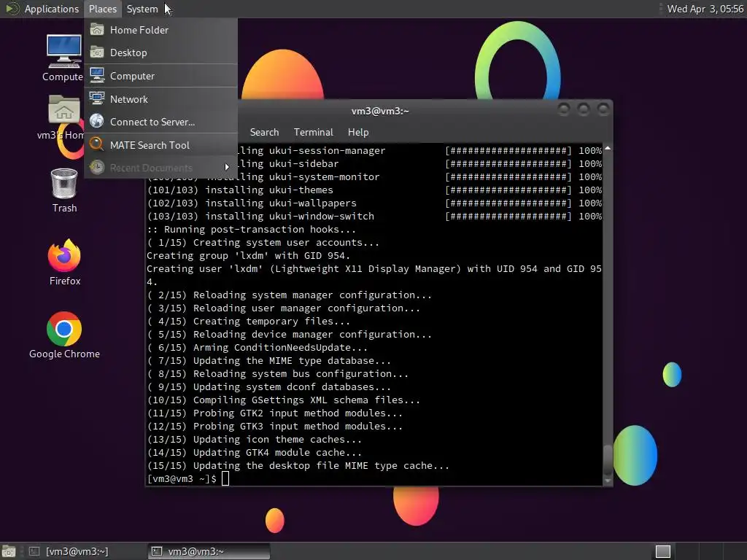Screen dimensions: 747x560
Task: Select Home Folder from Places menu
Action: pos(161,29)
